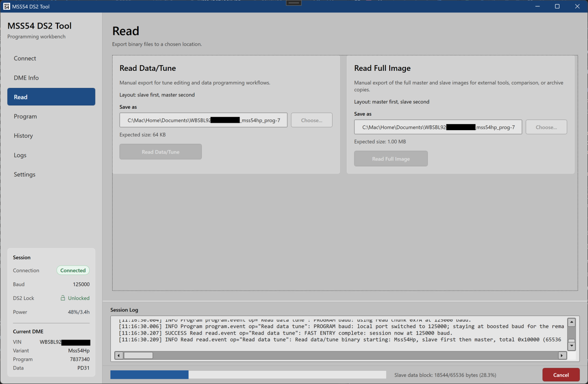
Task: Click the Full Image save path field
Action: click(438, 127)
